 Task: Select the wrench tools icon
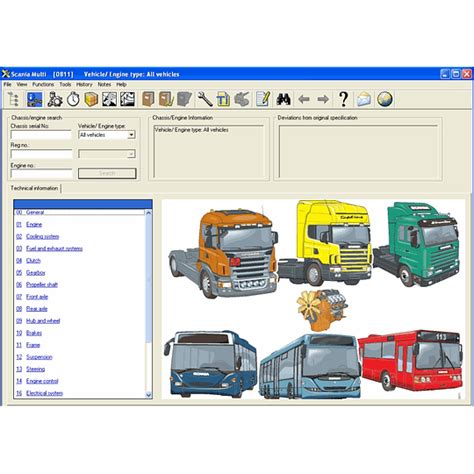tap(205, 99)
